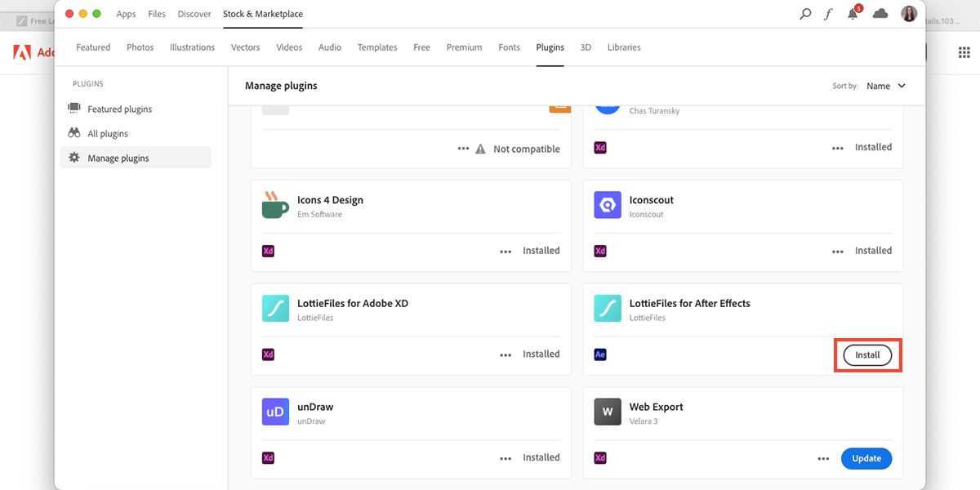
Task: Open the Sort by Name dropdown
Action: tap(886, 86)
